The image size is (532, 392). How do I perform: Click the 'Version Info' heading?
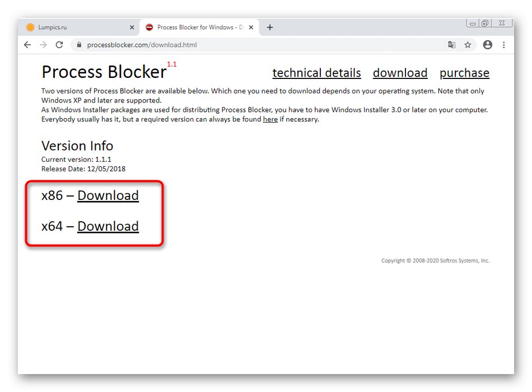[77, 146]
